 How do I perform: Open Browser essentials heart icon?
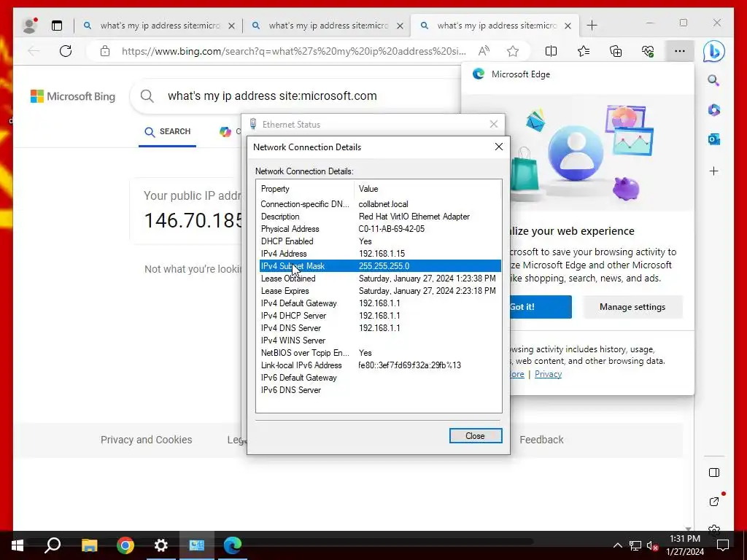coord(648,51)
